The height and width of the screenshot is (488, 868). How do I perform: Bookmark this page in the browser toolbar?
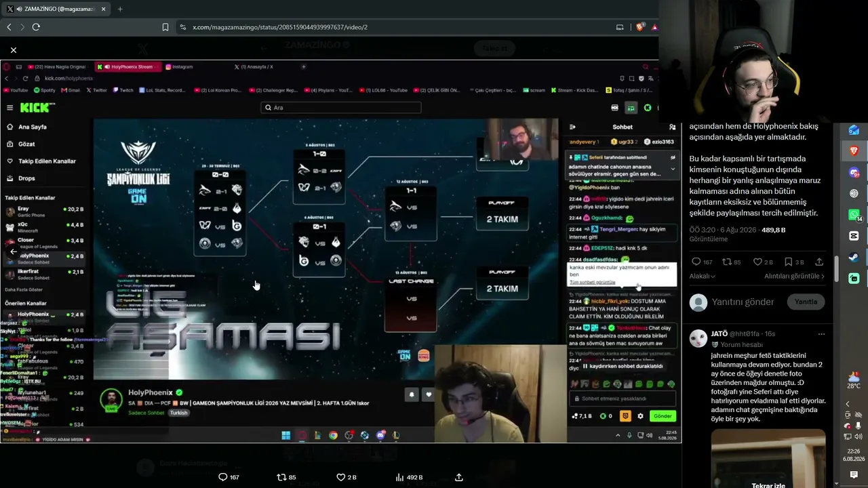pyautogui.click(x=165, y=27)
